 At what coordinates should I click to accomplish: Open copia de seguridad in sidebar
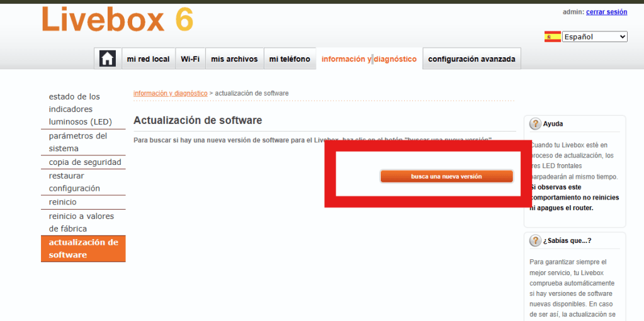coord(84,162)
